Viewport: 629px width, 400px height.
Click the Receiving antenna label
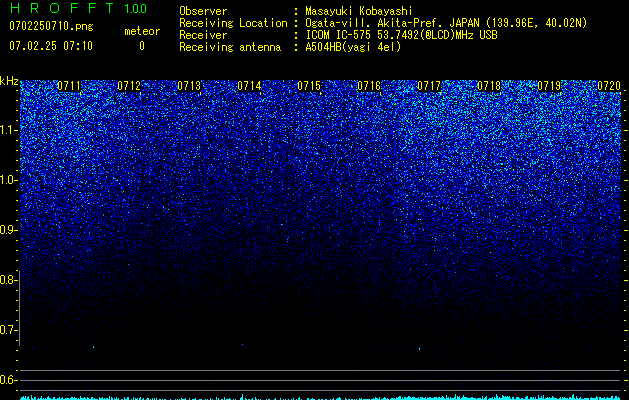pos(230,47)
